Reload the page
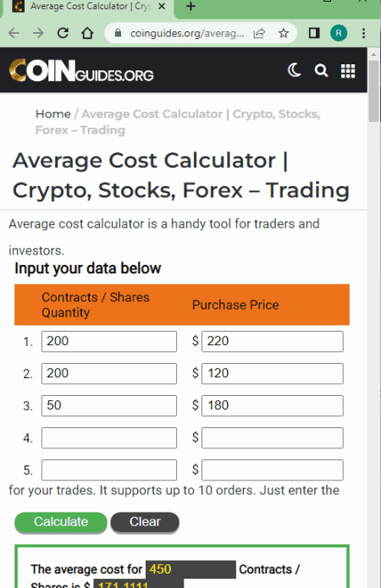This screenshot has height=588, width=381. pos(63,33)
